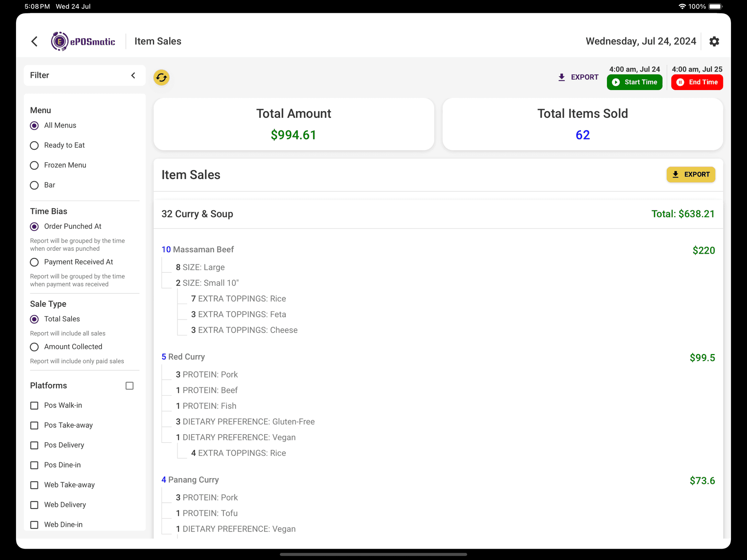Screen dimensions: 747x560
Task: Click the export download icon near Start Time
Action: coord(561,77)
